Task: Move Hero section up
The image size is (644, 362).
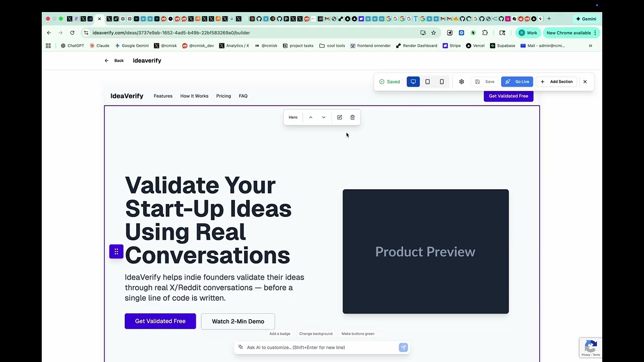Action: point(310,117)
